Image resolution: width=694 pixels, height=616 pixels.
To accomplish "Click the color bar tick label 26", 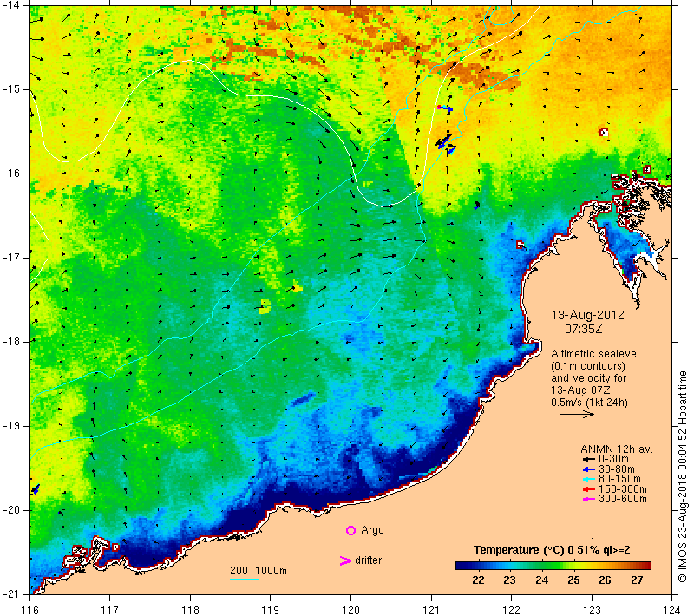I will point(605,580).
